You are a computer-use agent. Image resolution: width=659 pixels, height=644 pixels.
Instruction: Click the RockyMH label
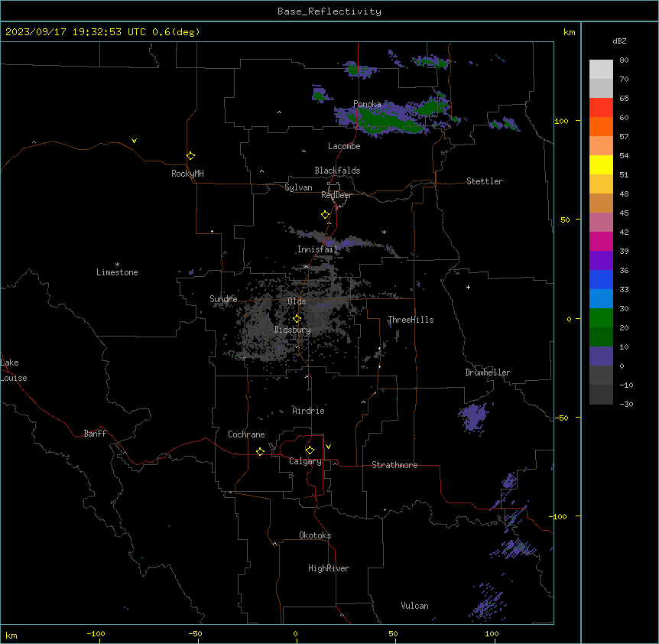(187, 174)
